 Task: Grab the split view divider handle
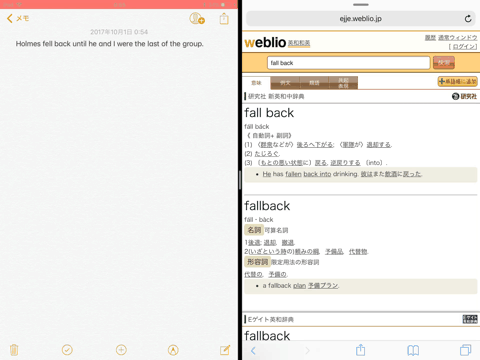click(240, 180)
